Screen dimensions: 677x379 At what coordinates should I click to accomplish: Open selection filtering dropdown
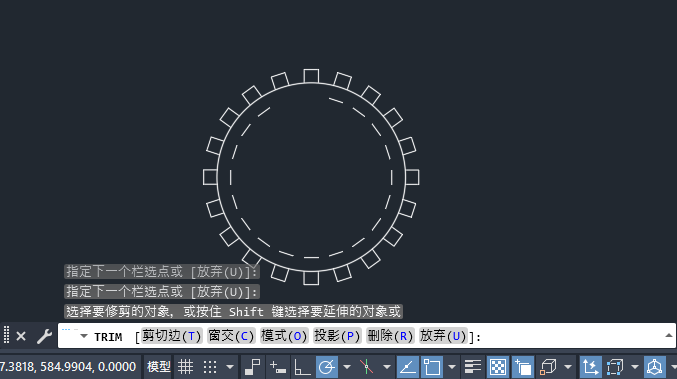pyautogui.click(x=635, y=367)
